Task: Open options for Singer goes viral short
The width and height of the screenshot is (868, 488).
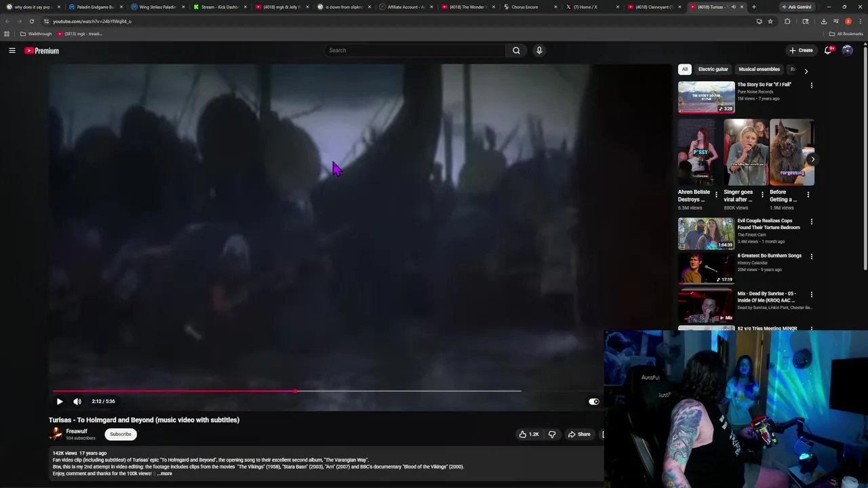Action: tap(762, 195)
